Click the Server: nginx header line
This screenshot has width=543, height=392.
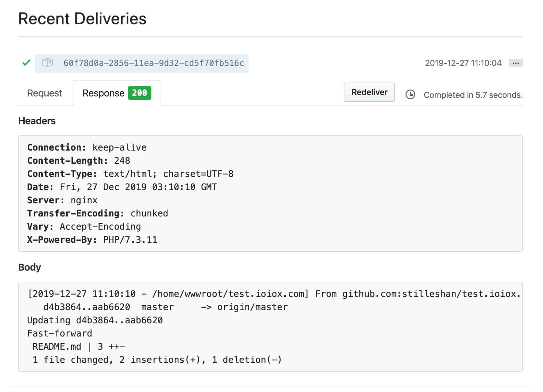62,200
